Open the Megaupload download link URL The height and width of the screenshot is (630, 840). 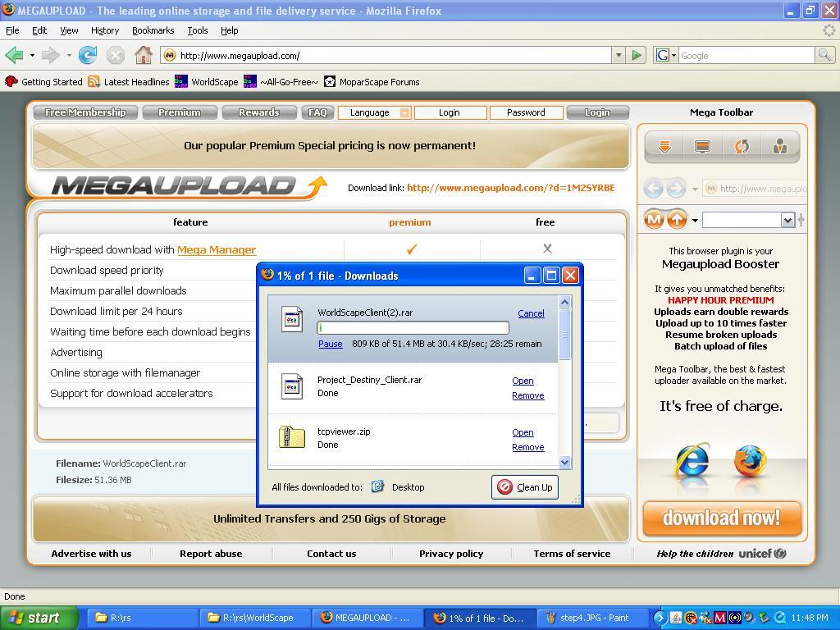pos(510,188)
